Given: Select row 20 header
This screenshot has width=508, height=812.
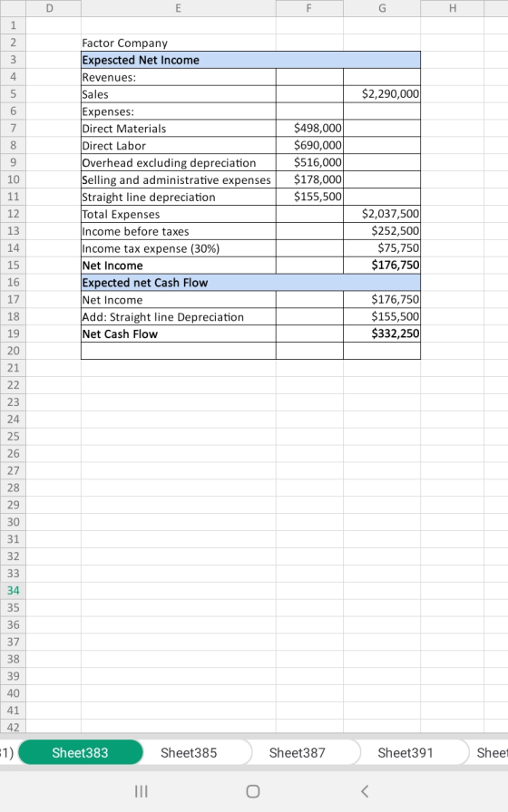Looking at the screenshot, I should pyautogui.click(x=13, y=351).
